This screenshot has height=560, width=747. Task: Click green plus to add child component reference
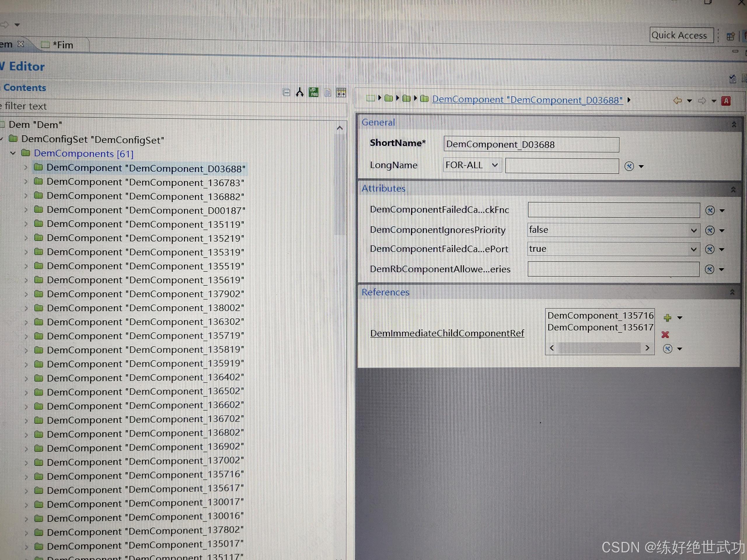click(x=667, y=318)
